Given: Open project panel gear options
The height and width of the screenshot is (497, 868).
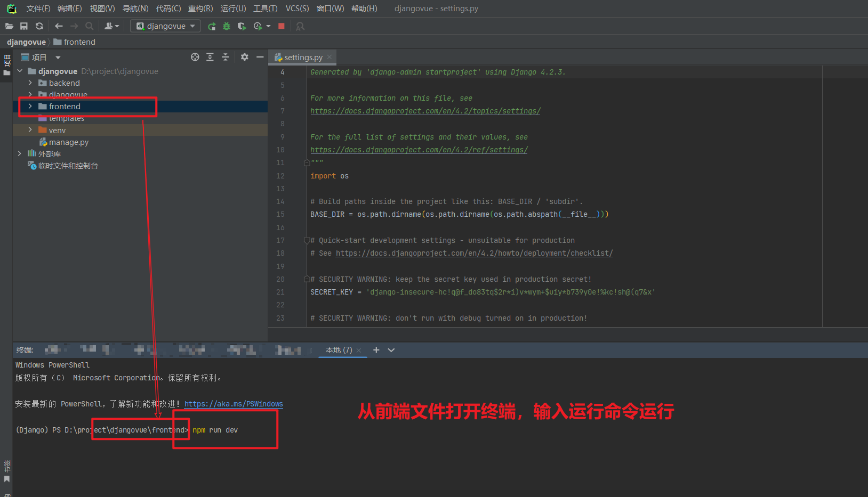Looking at the screenshot, I should [245, 57].
